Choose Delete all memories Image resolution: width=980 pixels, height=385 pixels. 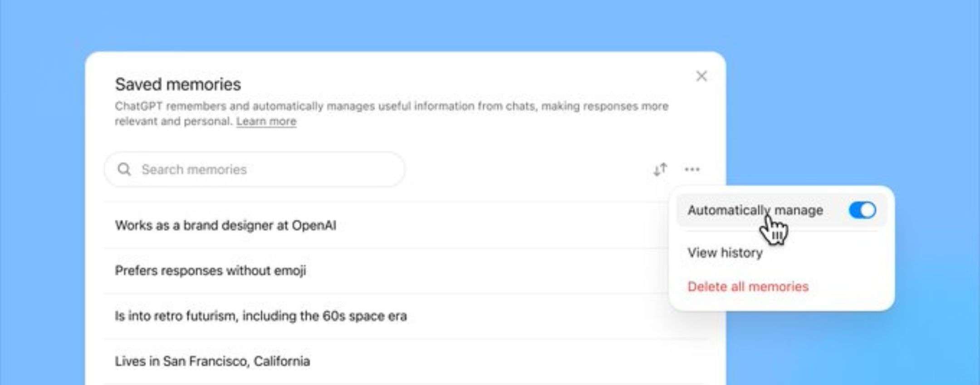pos(748,286)
